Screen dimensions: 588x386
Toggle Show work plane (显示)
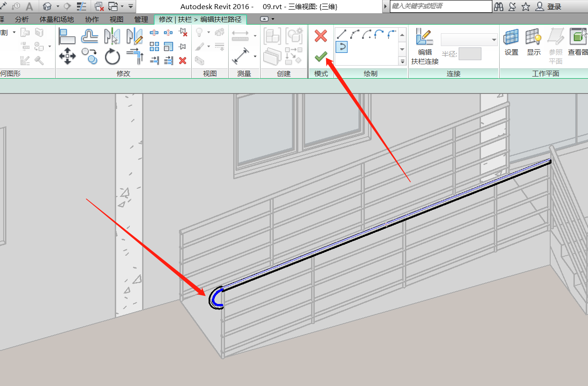(533, 42)
